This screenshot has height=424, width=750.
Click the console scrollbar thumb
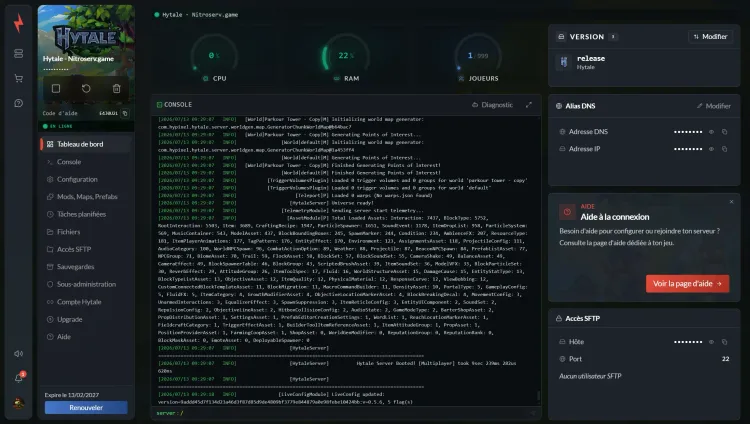click(539, 395)
